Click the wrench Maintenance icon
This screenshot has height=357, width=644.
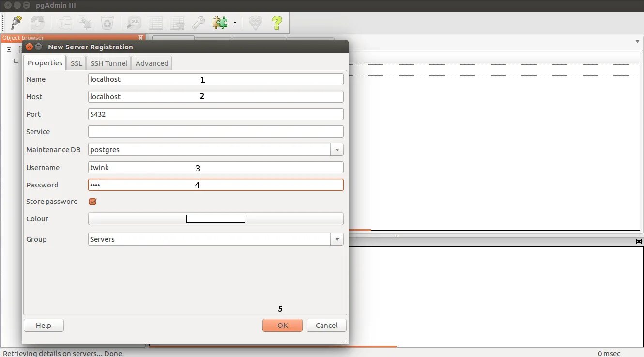pyautogui.click(x=198, y=23)
